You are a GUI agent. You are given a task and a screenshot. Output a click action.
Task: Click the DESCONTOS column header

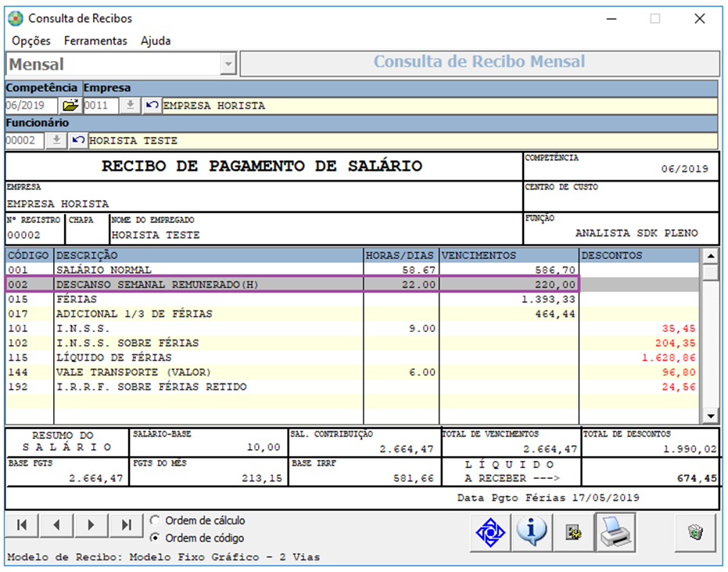(x=640, y=256)
